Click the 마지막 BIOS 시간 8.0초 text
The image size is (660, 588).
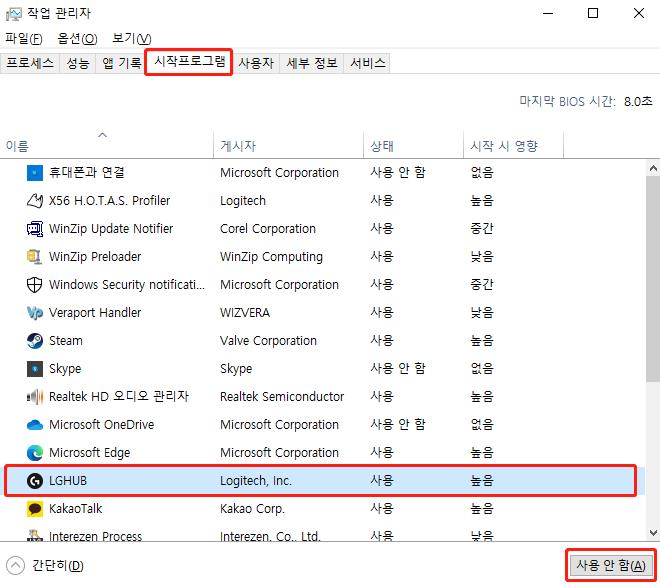coord(585,101)
